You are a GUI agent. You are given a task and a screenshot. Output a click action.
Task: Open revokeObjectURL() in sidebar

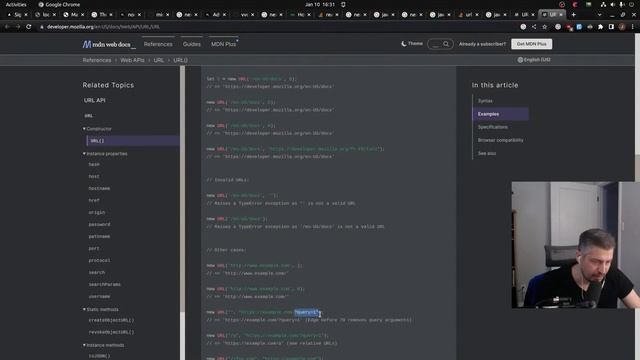[x=111, y=332]
